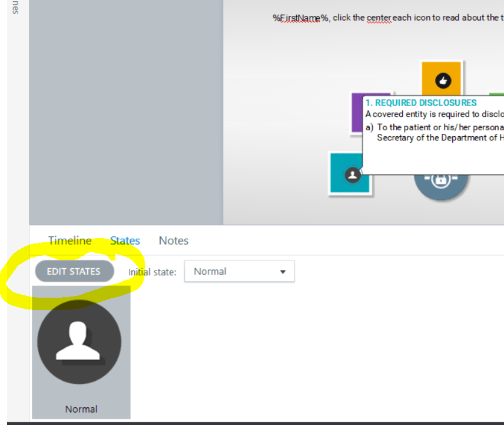Click the blue circular lock icon

click(x=440, y=187)
